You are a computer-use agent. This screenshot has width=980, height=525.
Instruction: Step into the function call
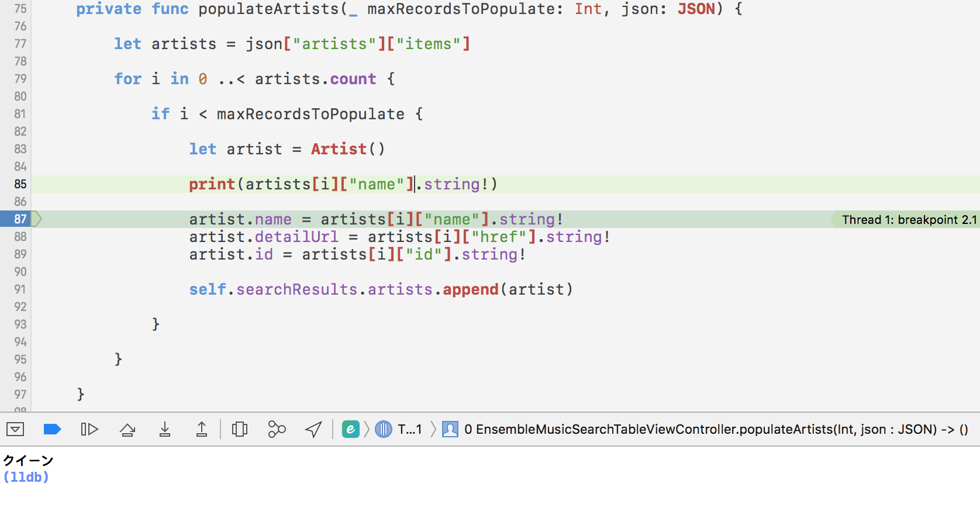(x=165, y=430)
